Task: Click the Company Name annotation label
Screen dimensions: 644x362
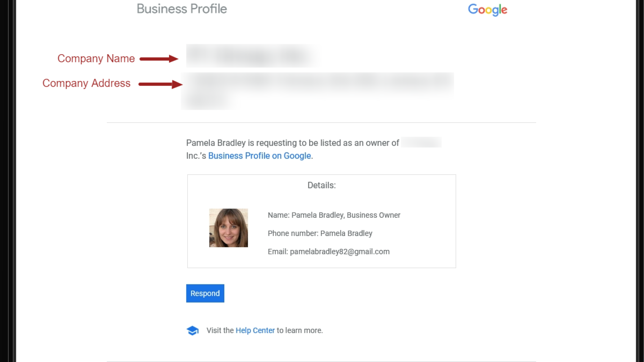Action: click(96, 58)
